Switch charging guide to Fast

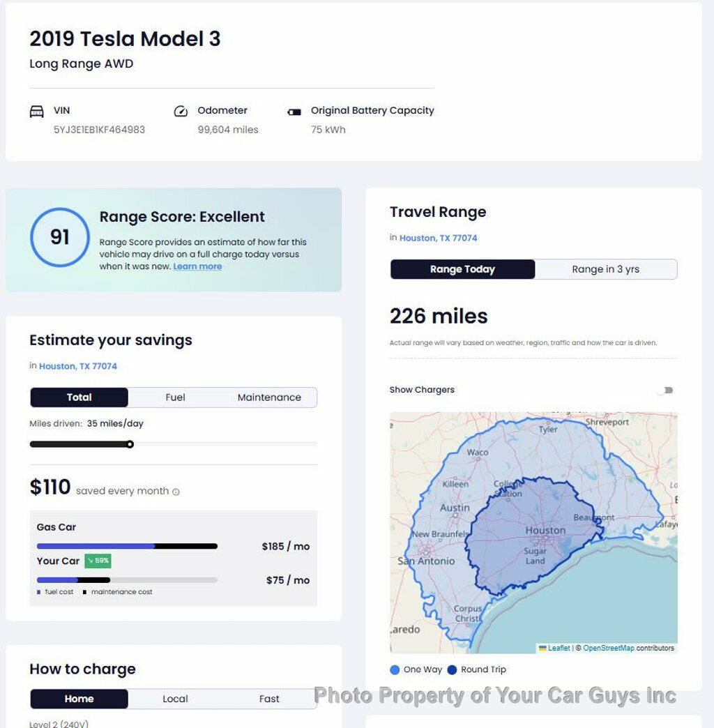pos(269,699)
